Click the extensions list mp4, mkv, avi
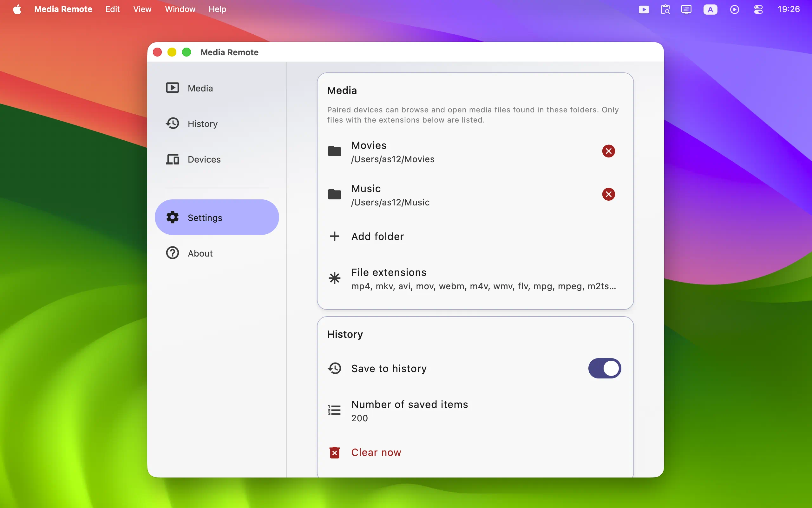Viewport: 812px width, 508px height. [483, 286]
